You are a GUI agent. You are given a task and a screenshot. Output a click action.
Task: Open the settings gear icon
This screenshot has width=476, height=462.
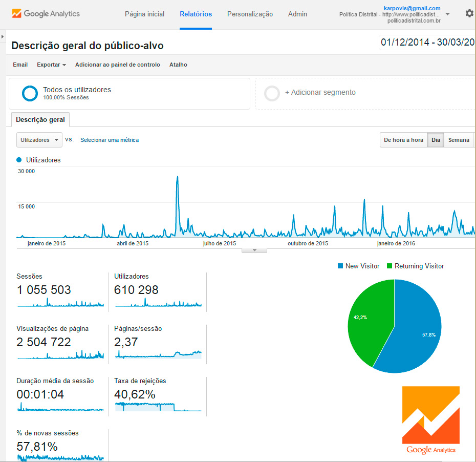pos(469,14)
